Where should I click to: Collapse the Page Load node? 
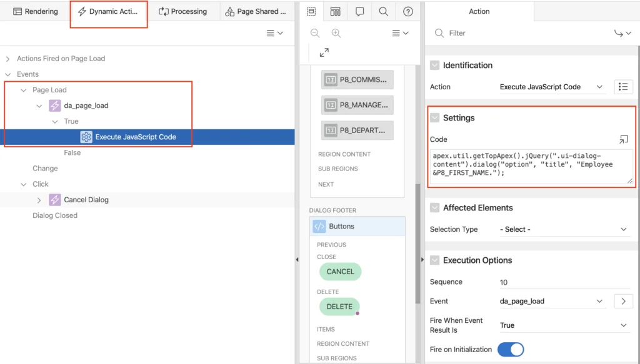click(x=23, y=90)
